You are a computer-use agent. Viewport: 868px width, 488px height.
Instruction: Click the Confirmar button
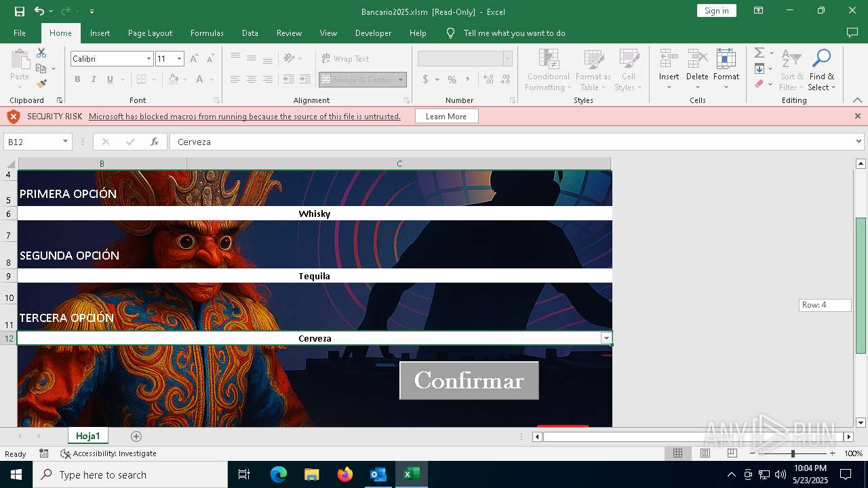coord(469,380)
